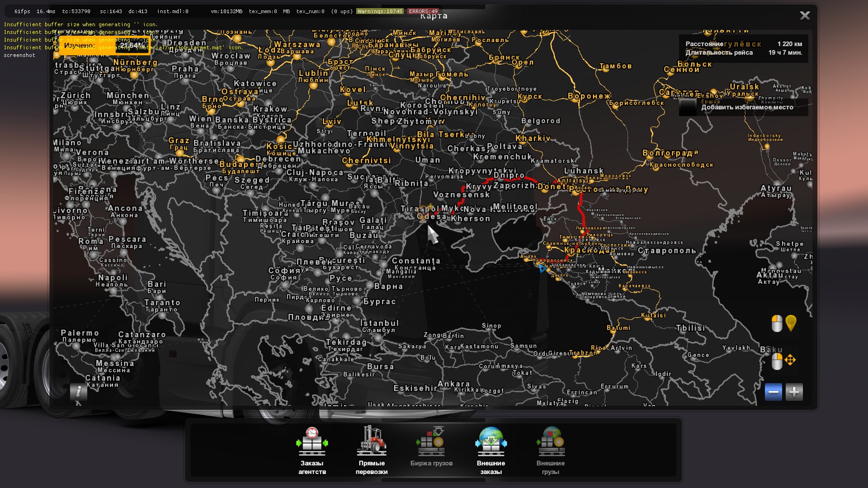
Task: Zoom in map with plus button
Action: pyautogui.click(x=794, y=392)
